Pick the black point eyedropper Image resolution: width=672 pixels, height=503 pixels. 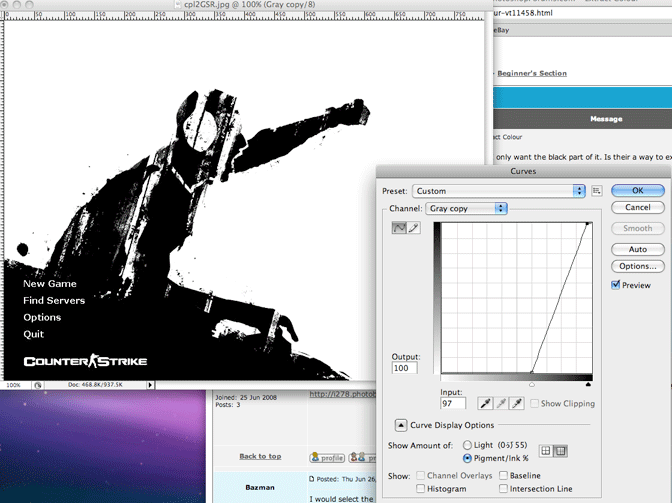tap(485, 404)
